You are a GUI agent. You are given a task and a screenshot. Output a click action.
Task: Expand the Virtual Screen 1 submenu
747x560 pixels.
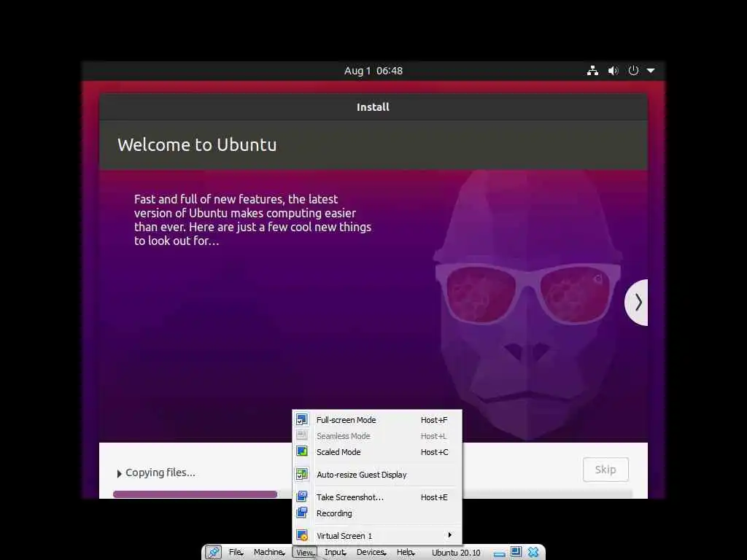coord(377,536)
